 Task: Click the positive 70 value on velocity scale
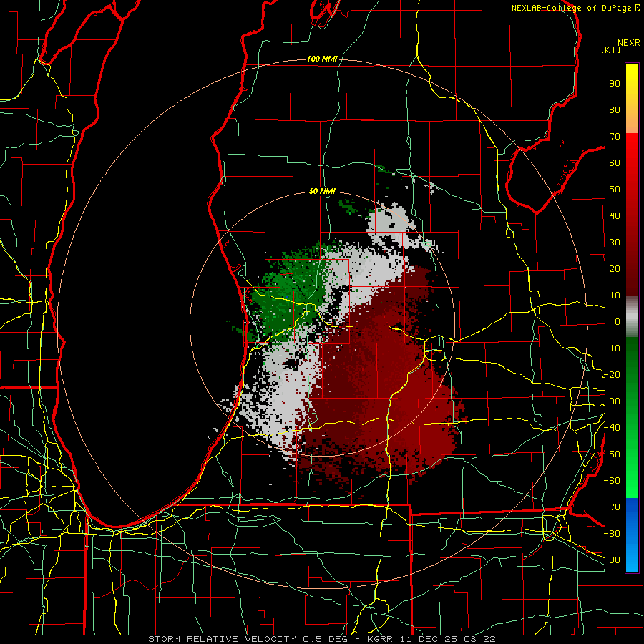(x=615, y=137)
